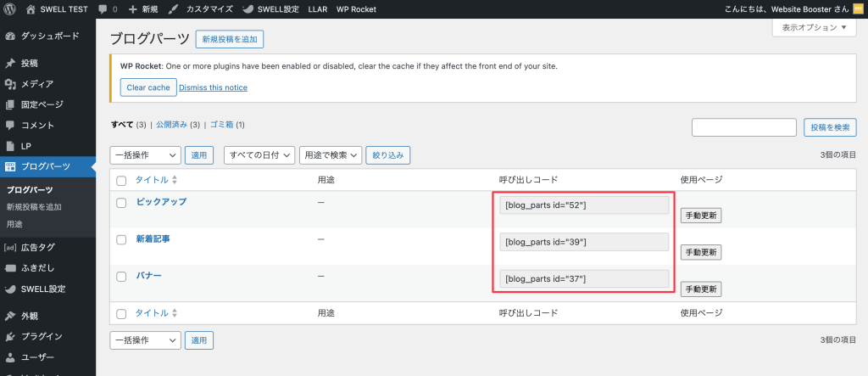Focus the post search input field

(744, 127)
